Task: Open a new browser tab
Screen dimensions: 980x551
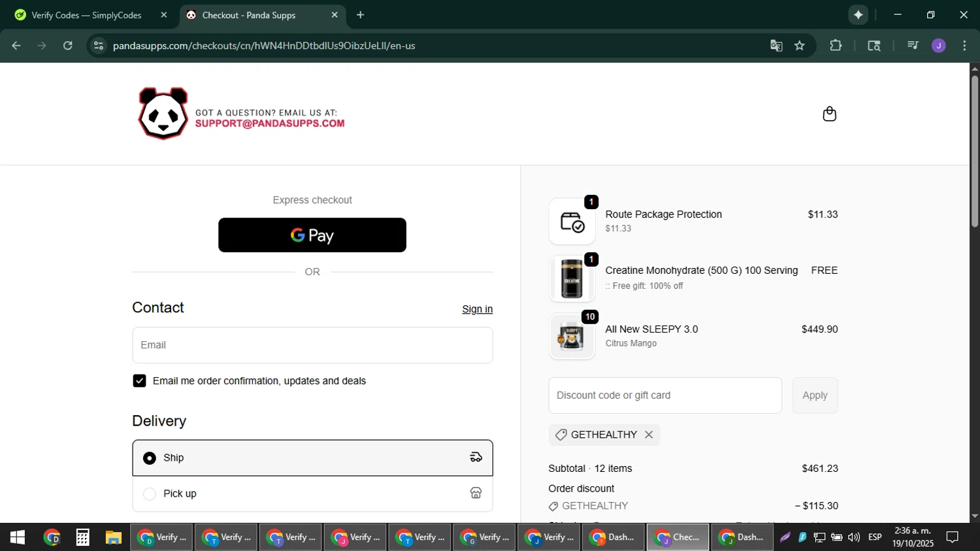Action: pyautogui.click(x=361, y=15)
